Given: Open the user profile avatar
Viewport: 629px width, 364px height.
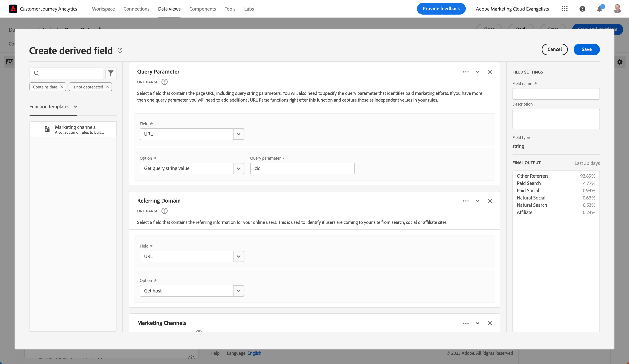Looking at the screenshot, I should pos(617,9).
